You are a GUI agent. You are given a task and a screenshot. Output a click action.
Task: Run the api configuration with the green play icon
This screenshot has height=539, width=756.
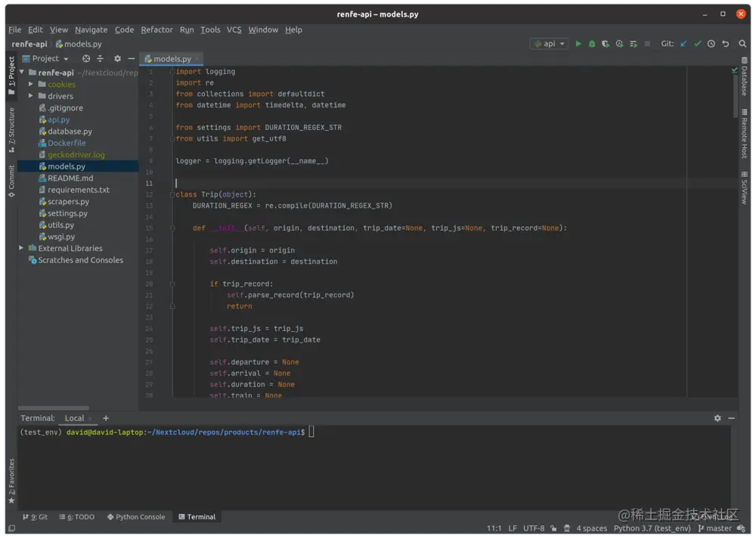578,44
